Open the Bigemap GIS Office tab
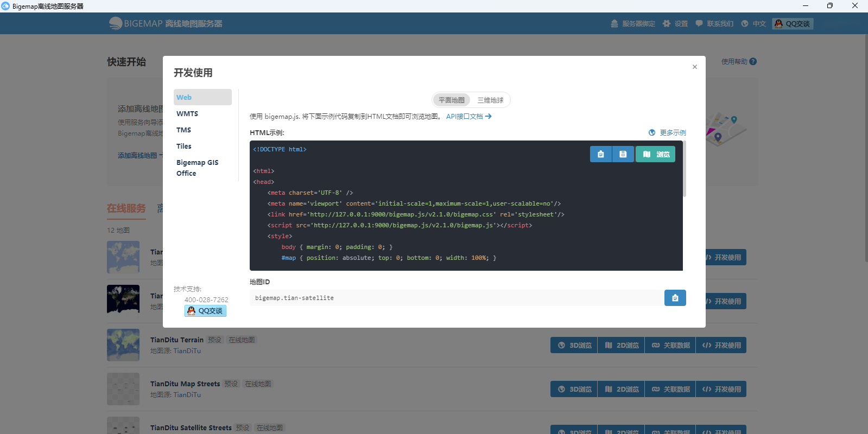 point(197,168)
